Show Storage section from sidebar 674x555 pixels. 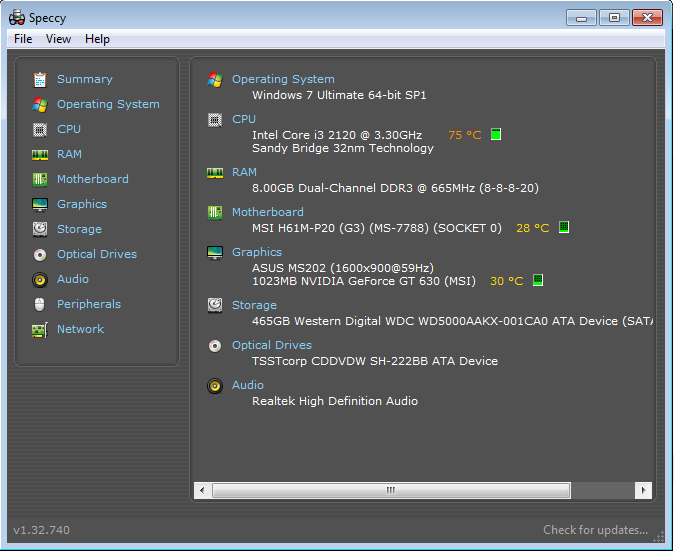[80, 229]
